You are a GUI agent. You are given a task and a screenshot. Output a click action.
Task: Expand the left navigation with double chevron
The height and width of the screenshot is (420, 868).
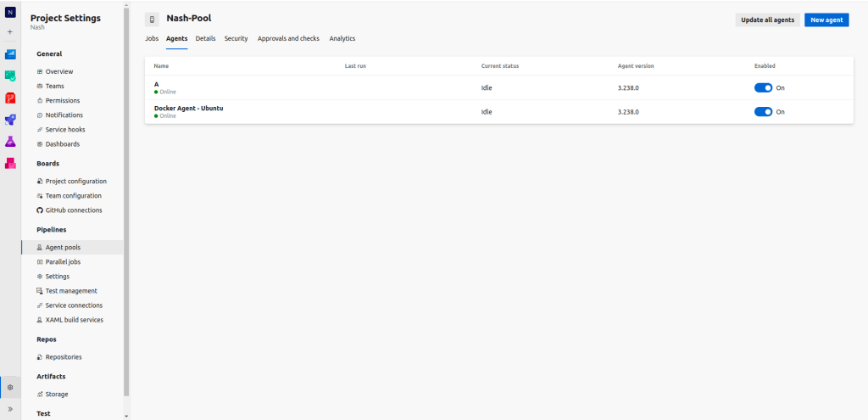tap(10, 409)
